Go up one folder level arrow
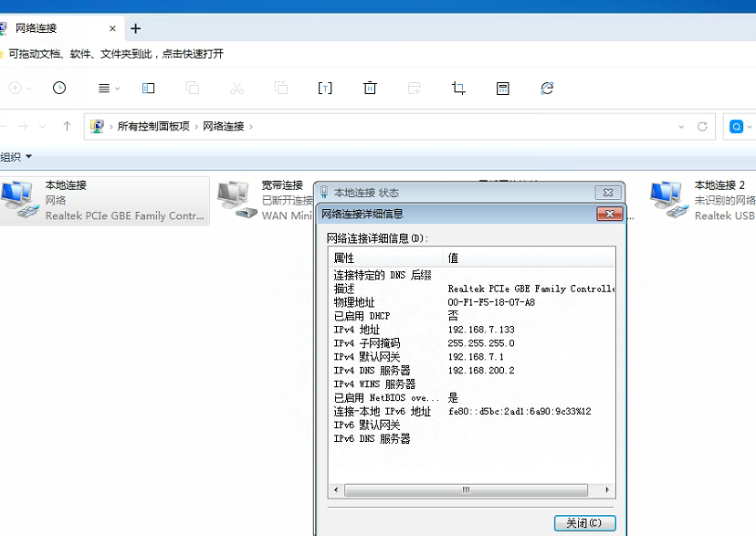 coord(67,126)
